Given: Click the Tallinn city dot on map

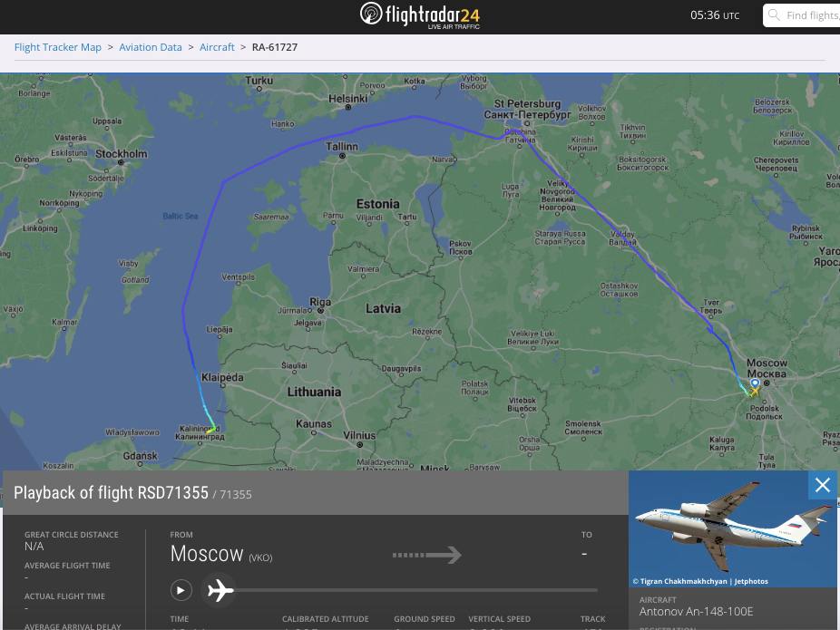Looking at the screenshot, I should point(342,156).
